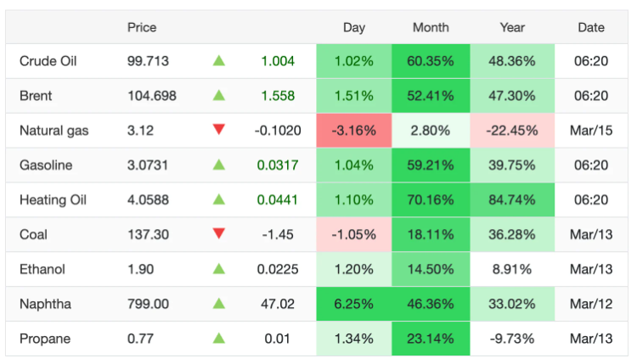Click the Year column header

pyautogui.click(x=512, y=27)
